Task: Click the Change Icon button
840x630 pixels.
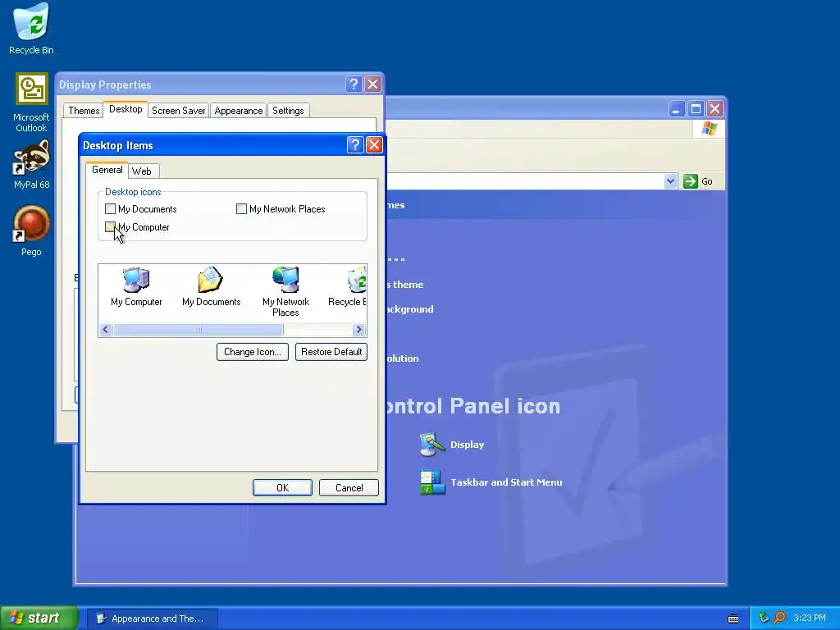Action: pyautogui.click(x=253, y=352)
